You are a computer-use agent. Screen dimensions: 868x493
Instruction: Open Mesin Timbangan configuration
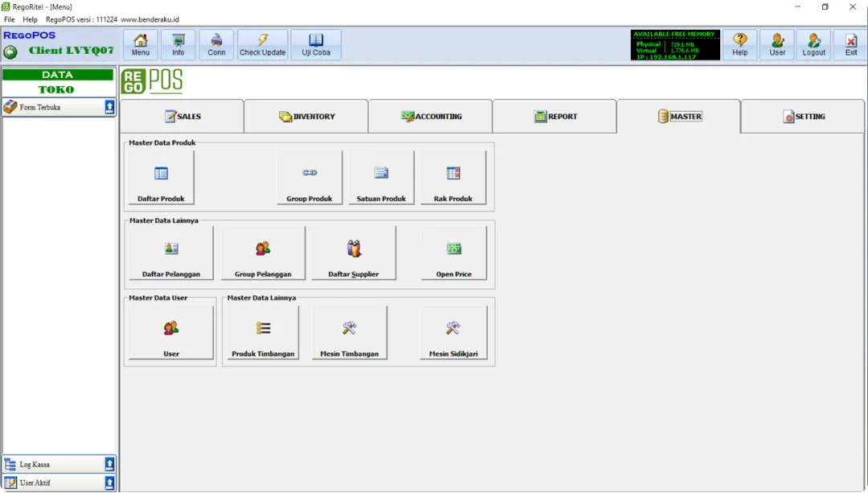tap(349, 332)
